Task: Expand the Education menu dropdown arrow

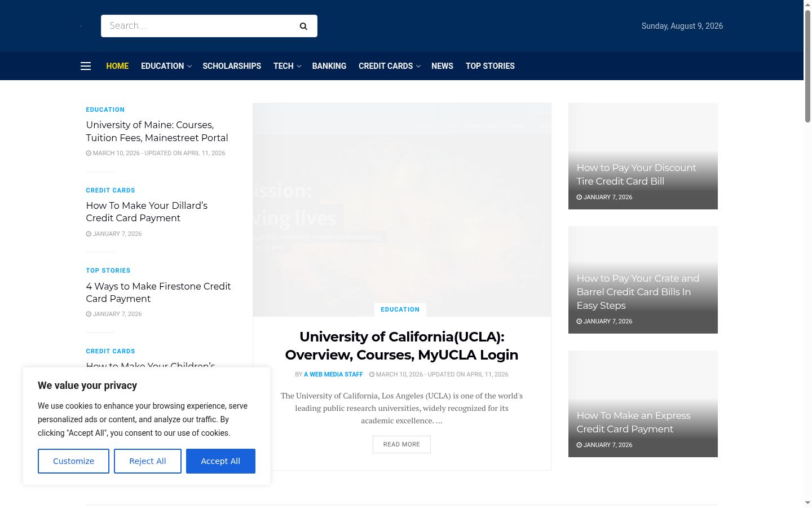Action: [x=189, y=67]
